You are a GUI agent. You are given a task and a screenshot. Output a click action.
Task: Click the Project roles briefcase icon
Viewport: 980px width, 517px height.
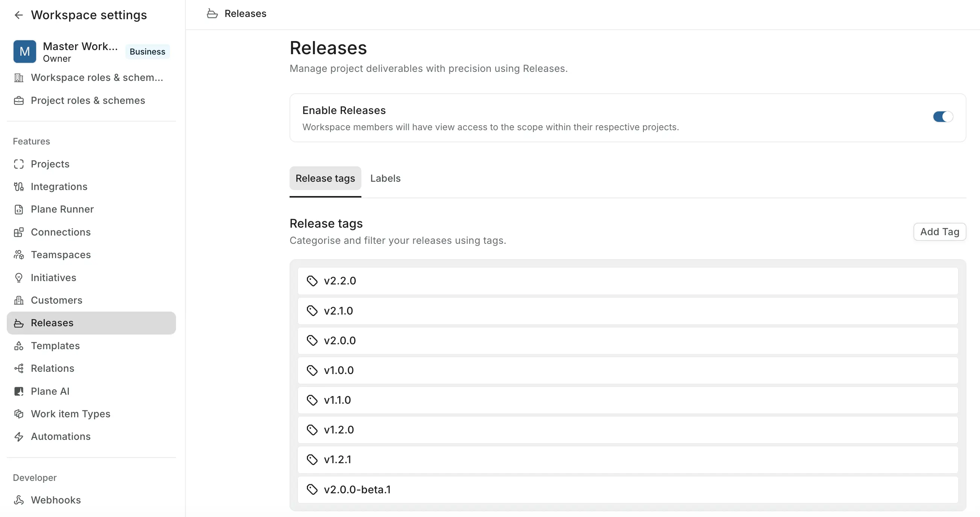(19, 100)
